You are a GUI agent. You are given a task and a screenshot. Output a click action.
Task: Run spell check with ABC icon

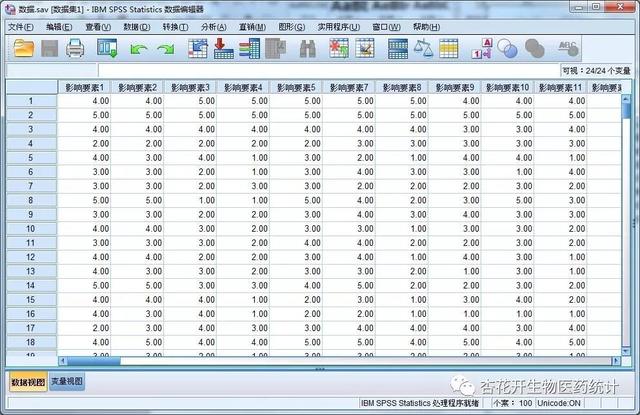[568, 49]
